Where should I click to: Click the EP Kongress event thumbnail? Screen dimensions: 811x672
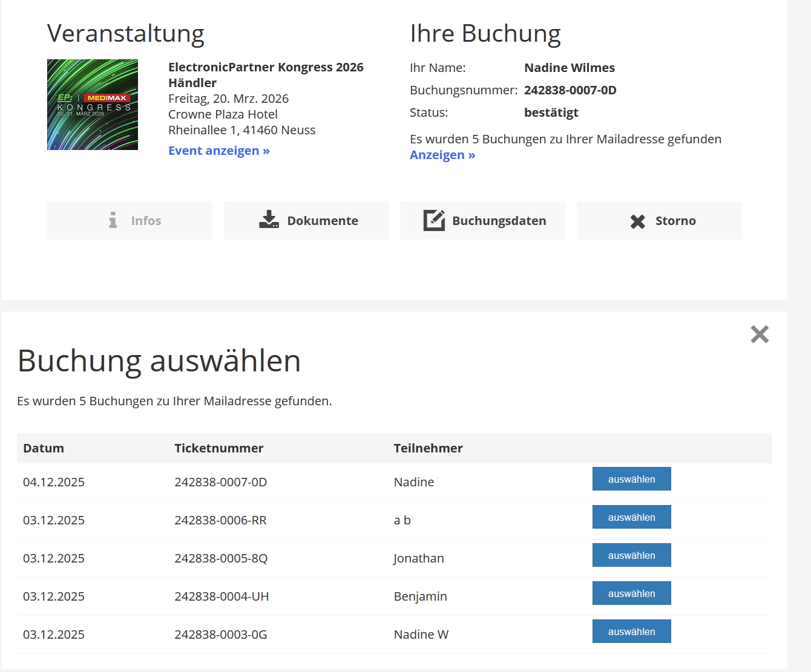93,105
